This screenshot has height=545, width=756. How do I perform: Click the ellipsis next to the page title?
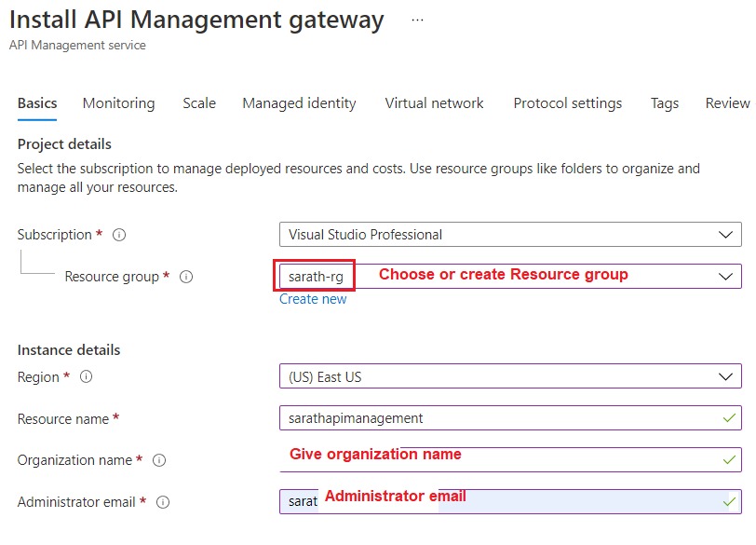point(416,19)
